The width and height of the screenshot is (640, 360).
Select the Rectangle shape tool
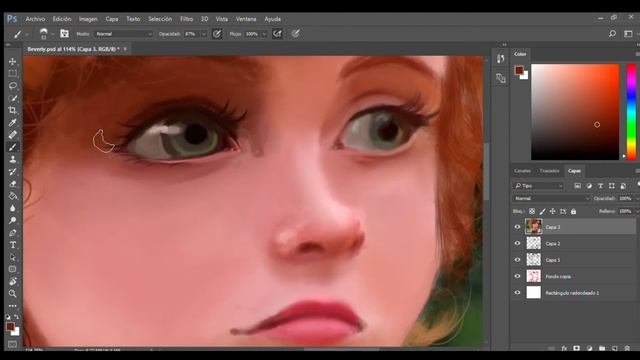[13, 269]
